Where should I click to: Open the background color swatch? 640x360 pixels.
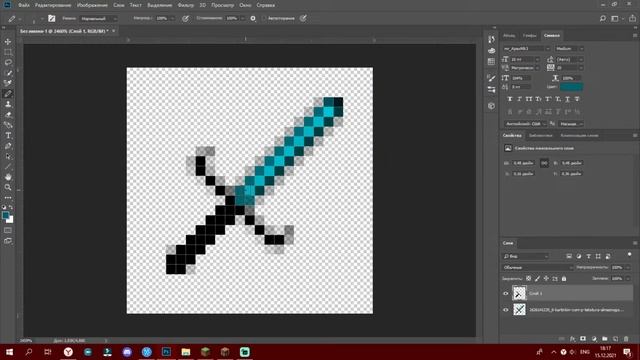pos(11,220)
